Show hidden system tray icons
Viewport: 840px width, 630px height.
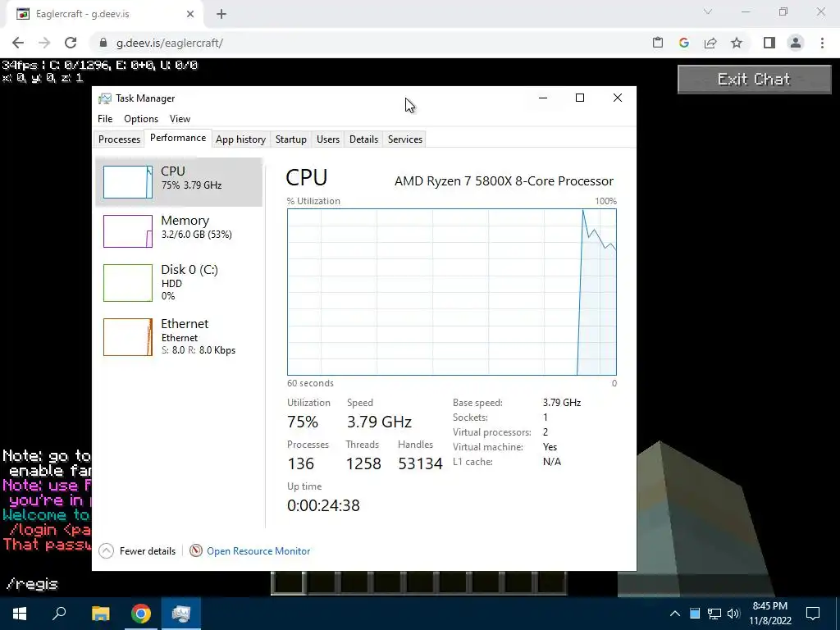tap(675, 614)
